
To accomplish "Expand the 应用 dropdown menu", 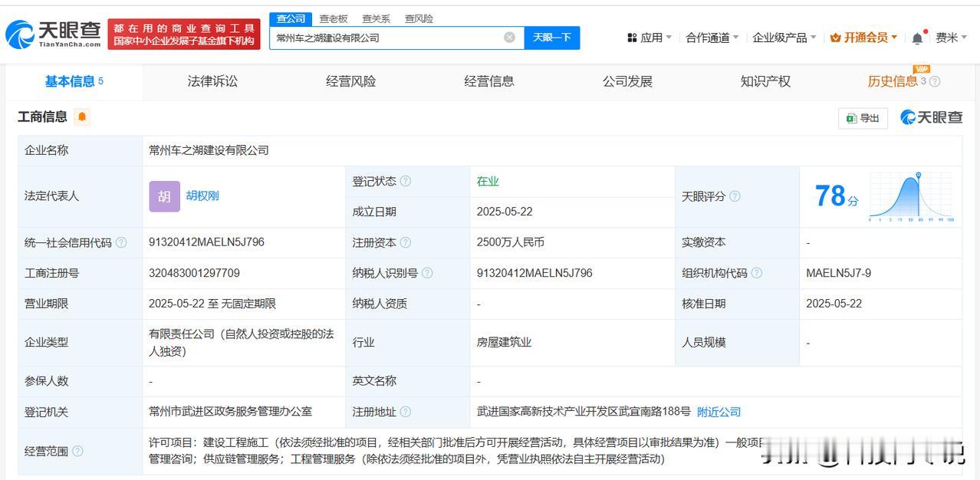I will [649, 38].
